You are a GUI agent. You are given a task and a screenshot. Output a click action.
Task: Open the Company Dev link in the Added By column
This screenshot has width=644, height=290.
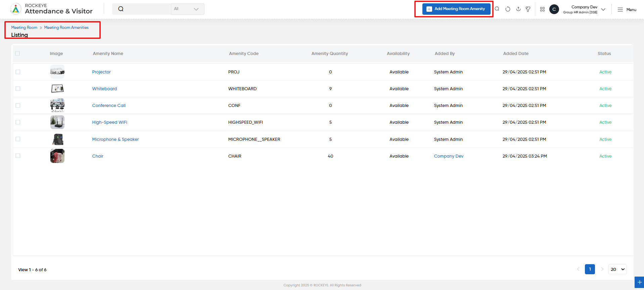[449, 156]
